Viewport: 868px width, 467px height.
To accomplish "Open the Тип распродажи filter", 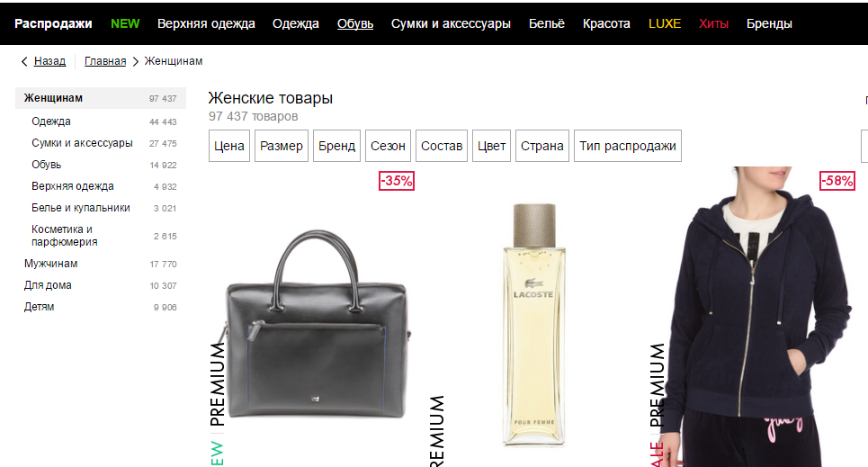I will [628, 146].
